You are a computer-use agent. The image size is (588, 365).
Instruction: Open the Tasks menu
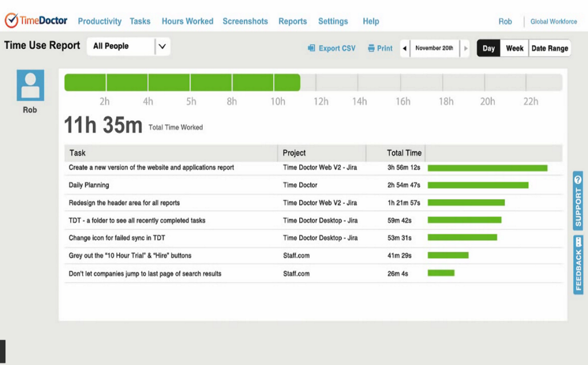point(140,21)
